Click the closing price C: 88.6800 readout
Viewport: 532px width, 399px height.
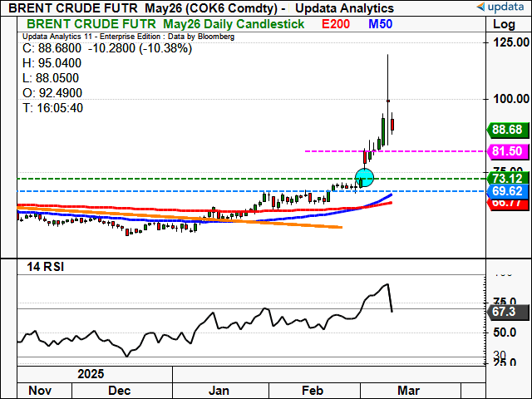[x=57, y=48]
